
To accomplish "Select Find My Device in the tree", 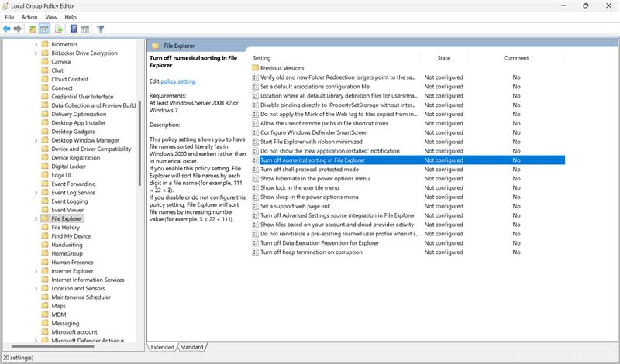I will pos(71,236).
